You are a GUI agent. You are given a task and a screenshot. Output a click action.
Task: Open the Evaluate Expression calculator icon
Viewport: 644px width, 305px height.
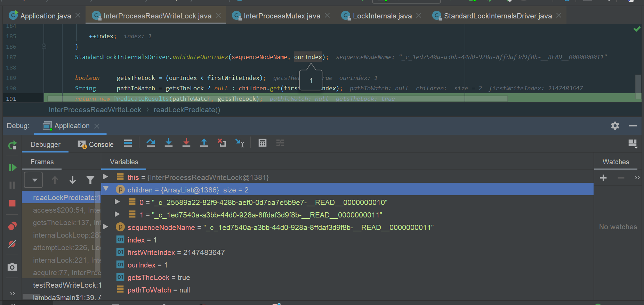tap(263, 143)
